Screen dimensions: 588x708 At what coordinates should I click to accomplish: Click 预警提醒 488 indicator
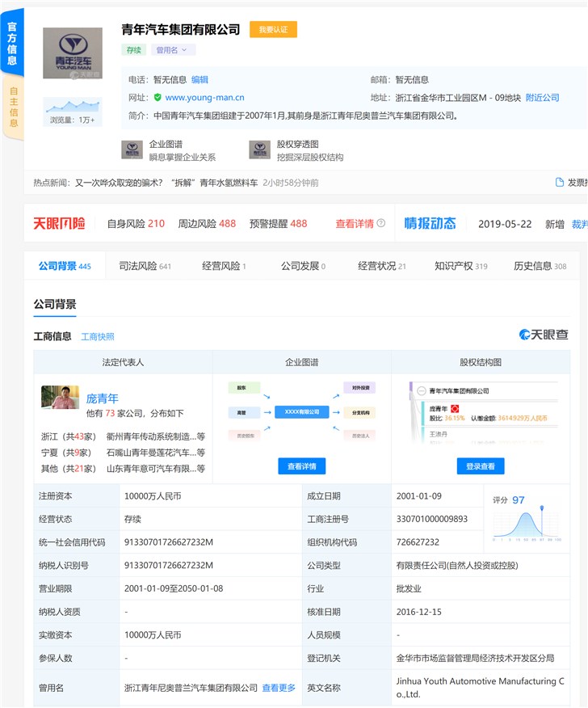tap(278, 224)
